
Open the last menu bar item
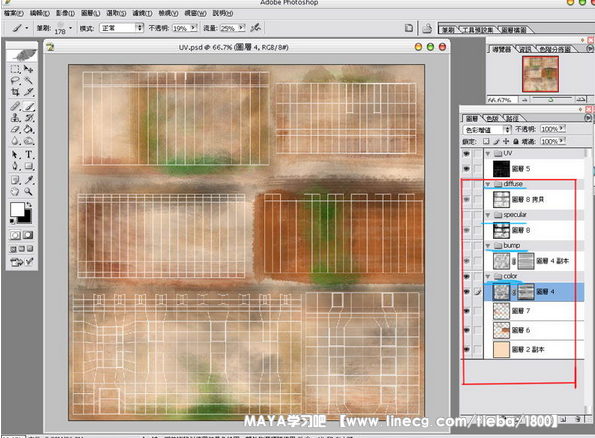click(x=223, y=13)
